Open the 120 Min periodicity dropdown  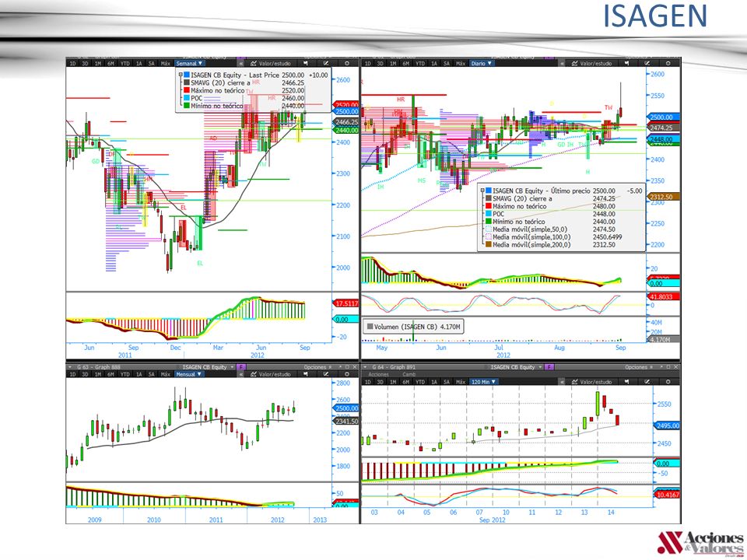tap(484, 382)
